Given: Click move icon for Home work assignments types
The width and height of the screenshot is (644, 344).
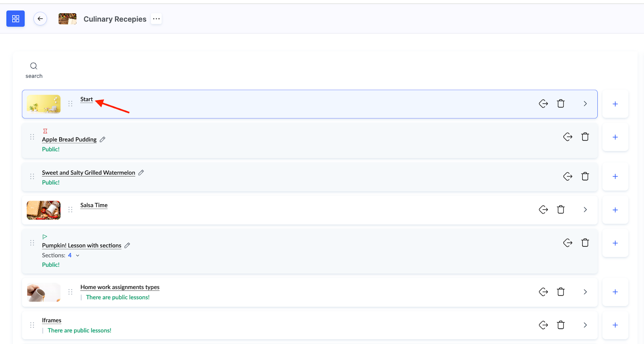Looking at the screenshot, I should [543, 292].
